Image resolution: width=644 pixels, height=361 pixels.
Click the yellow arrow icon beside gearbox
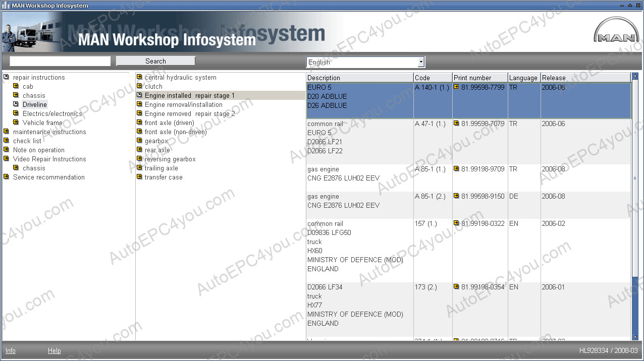click(139, 141)
